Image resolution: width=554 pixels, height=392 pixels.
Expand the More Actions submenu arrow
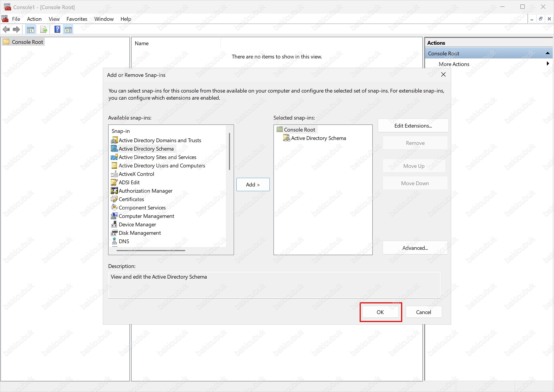pos(548,64)
